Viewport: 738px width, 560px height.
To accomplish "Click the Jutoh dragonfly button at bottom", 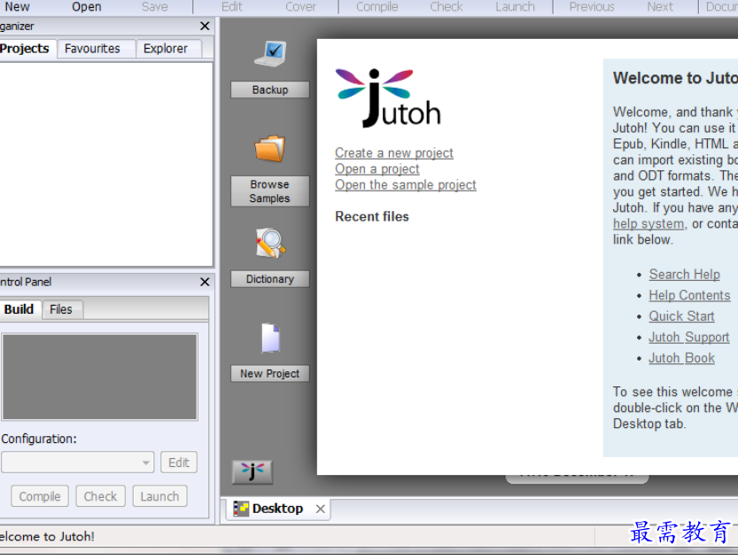I will point(252,471).
